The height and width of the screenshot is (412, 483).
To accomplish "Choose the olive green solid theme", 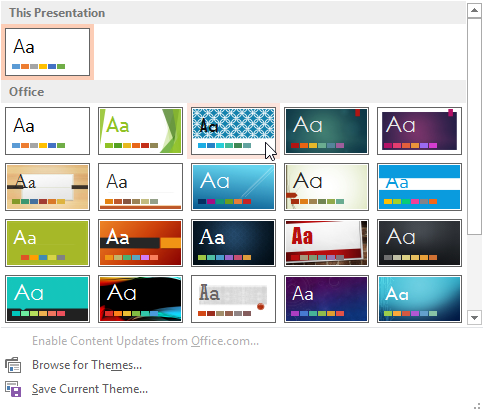I will 47,243.
